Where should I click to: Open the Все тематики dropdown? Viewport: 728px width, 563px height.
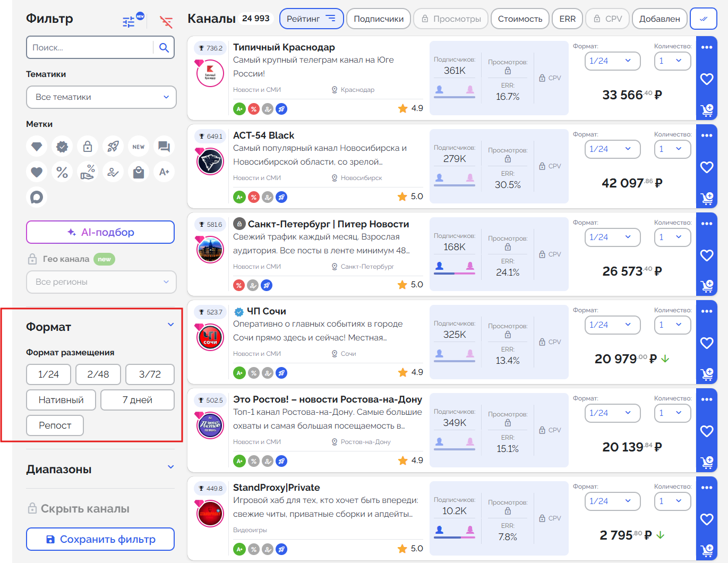[x=101, y=97]
